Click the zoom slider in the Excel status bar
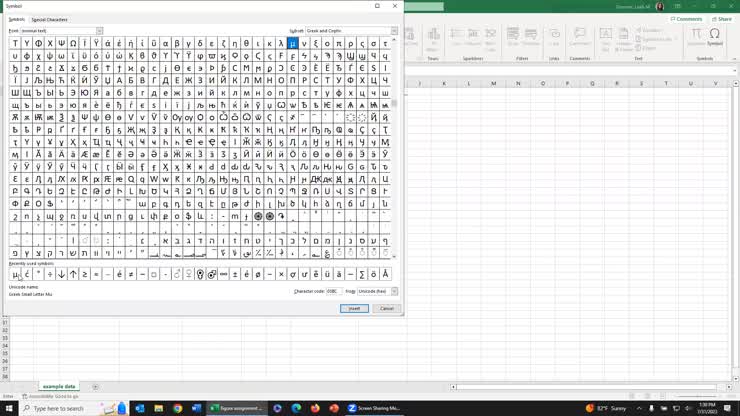Viewport: 740px width, 416px height. click(x=700, y=396)
